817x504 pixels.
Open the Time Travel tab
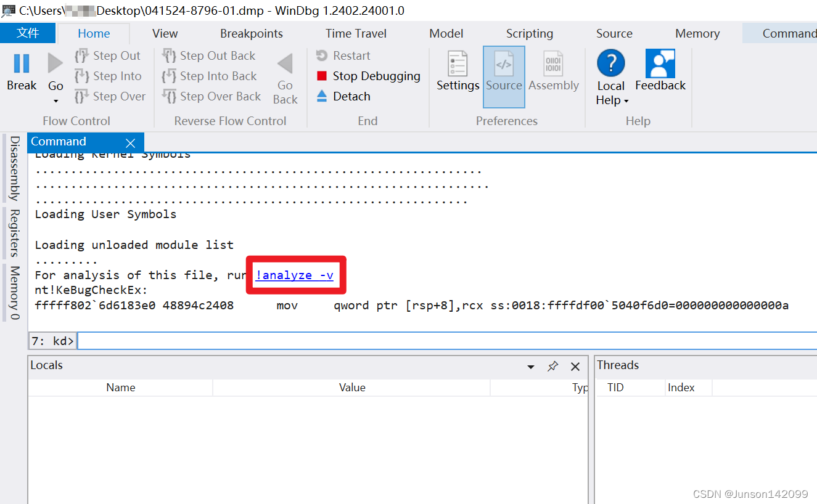(356, 33)
